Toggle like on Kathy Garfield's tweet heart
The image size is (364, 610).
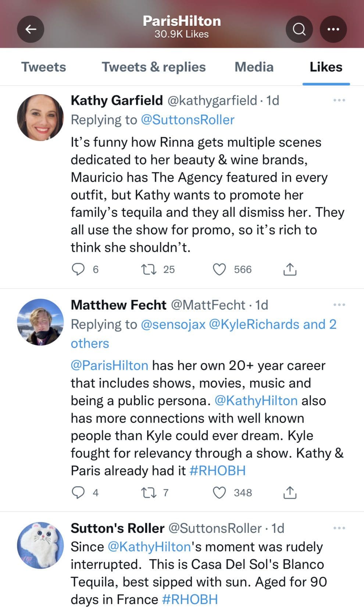pos(220,269)
